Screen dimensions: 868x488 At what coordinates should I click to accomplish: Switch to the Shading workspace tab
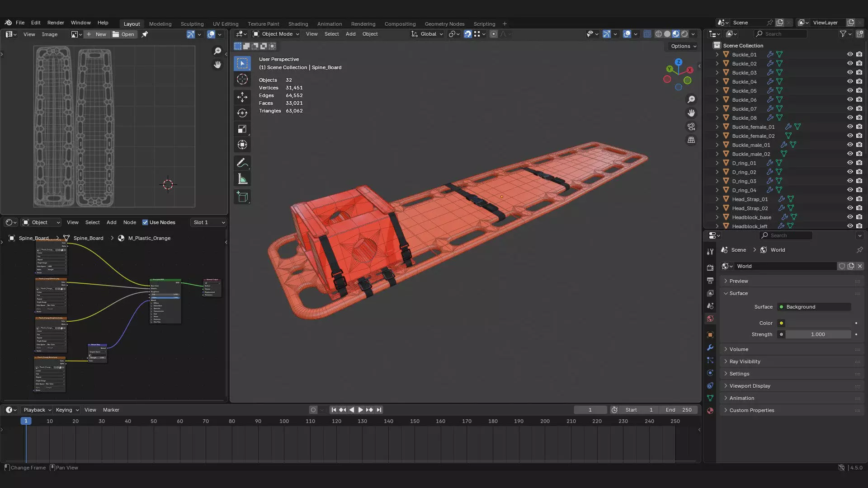pos(298,23)
